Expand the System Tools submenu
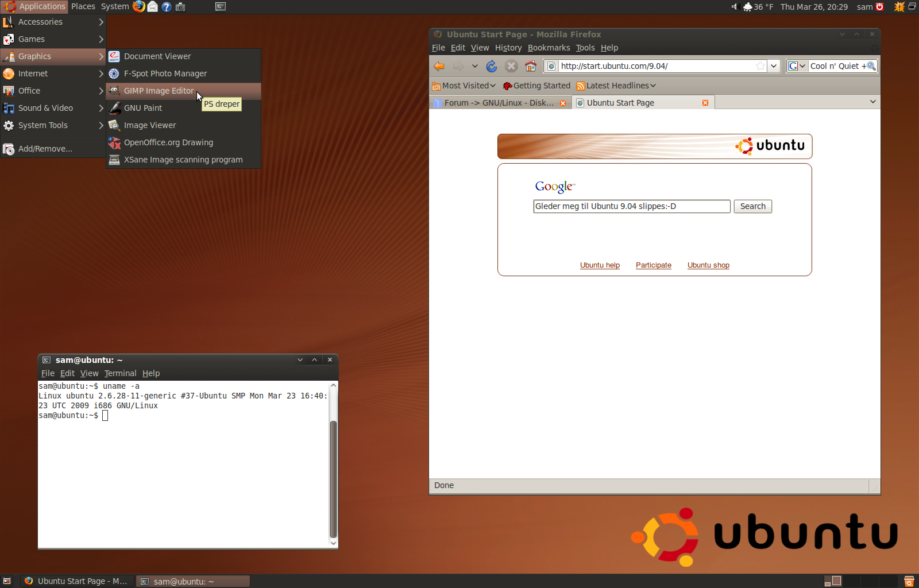919x588 pixels. click(x=53, y=125)
